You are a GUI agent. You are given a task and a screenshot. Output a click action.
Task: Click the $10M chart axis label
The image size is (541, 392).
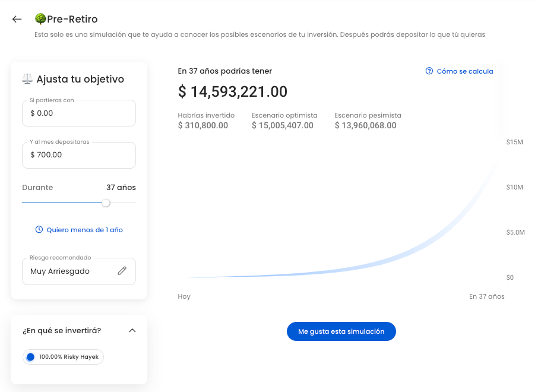click(x=514, y=187)
